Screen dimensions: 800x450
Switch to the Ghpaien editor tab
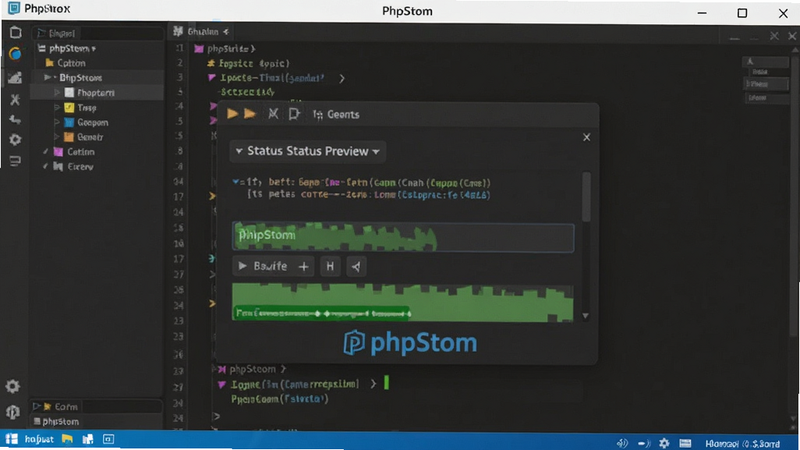201,32
